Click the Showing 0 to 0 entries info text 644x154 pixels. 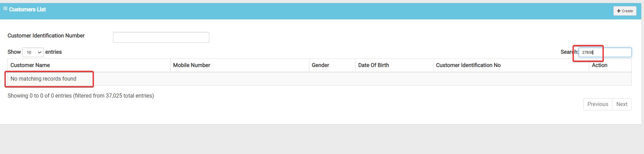coord(81,96)
